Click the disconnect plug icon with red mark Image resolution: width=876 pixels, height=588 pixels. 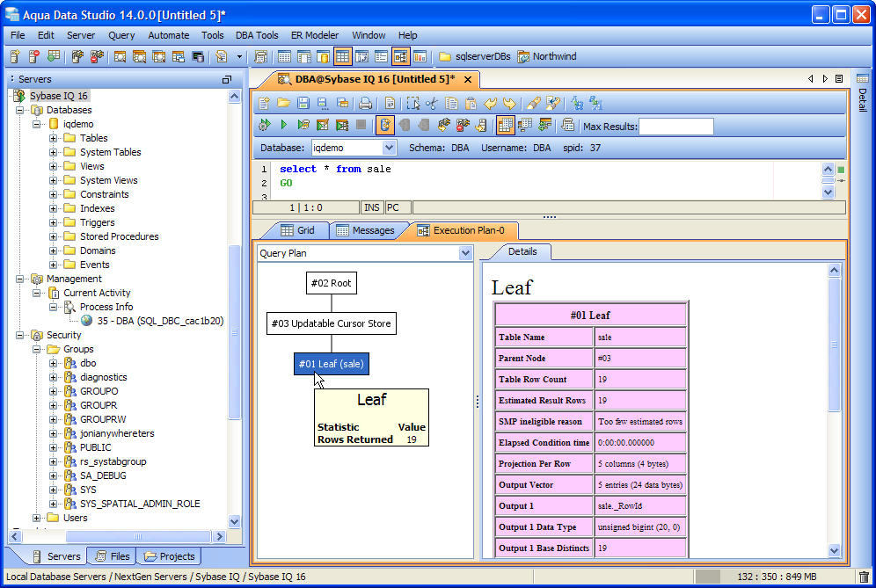(464, 125)
